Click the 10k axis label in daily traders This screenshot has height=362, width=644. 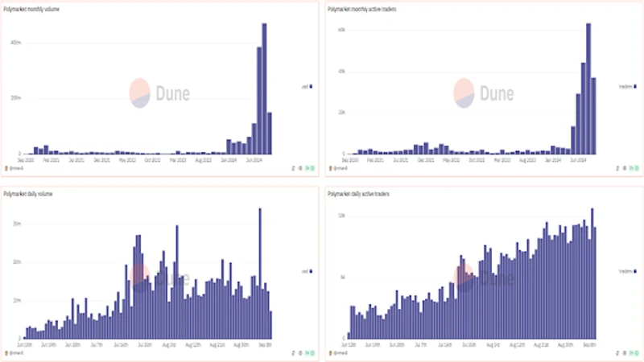click(341, 216)
